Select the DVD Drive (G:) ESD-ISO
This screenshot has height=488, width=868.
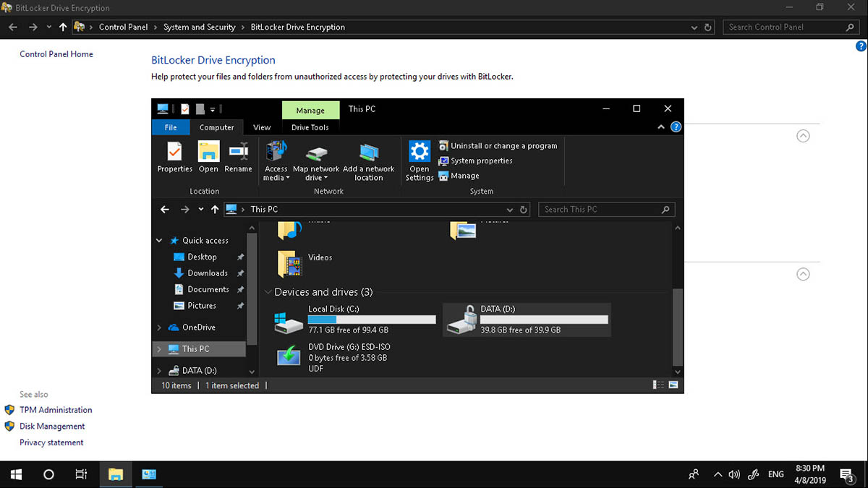point(333,357)
